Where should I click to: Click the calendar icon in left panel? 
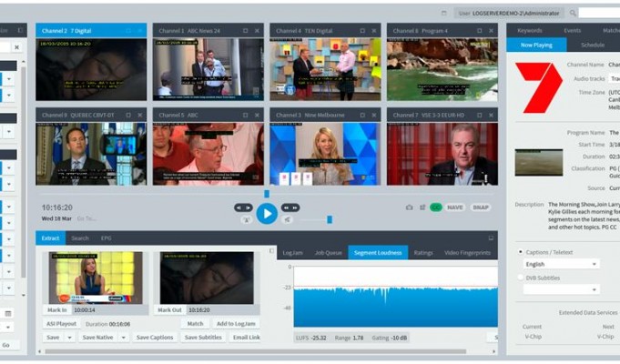click(x=8, y=314)
